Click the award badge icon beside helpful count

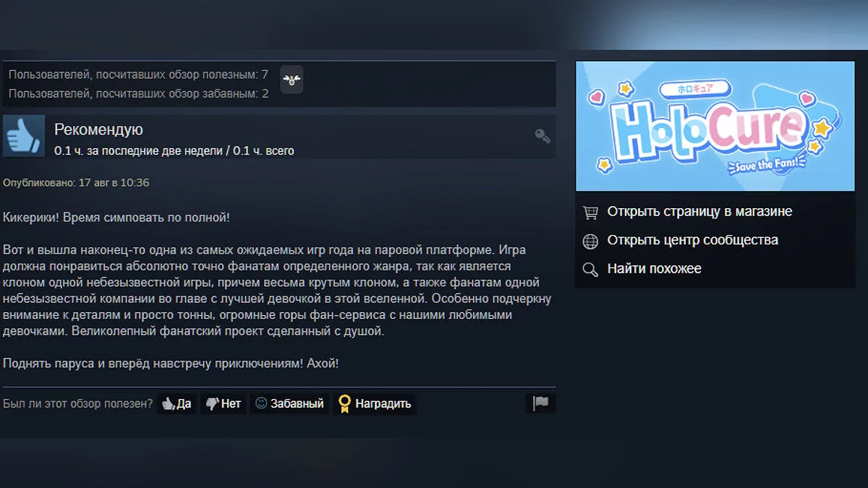(x=292, y=80)
